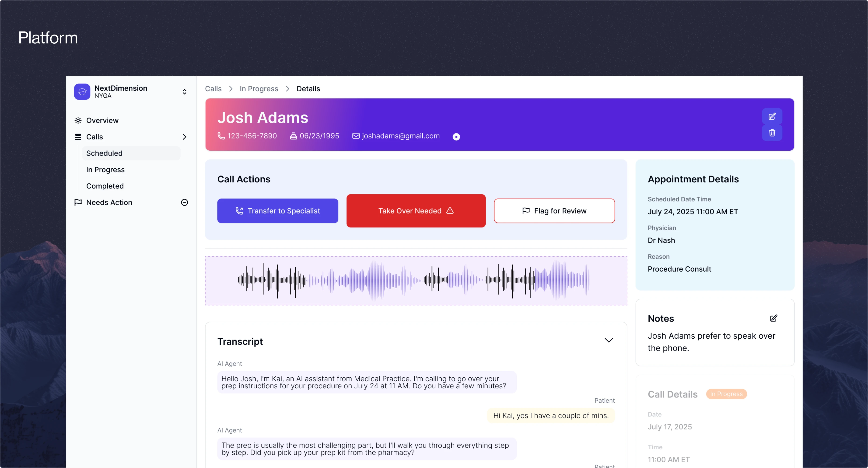Screen dimensions: 868x468
Task: Collapse the Transcript section chevron
Action: 609,340
